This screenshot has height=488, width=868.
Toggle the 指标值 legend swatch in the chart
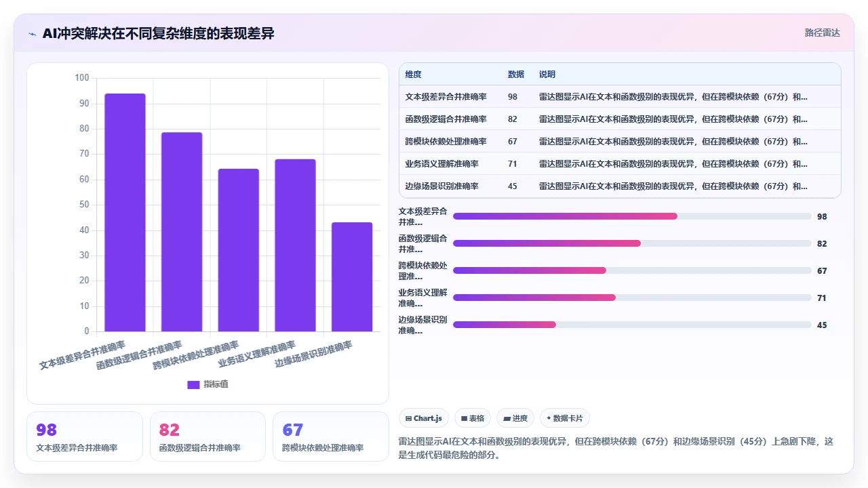[x=193, y=384]
